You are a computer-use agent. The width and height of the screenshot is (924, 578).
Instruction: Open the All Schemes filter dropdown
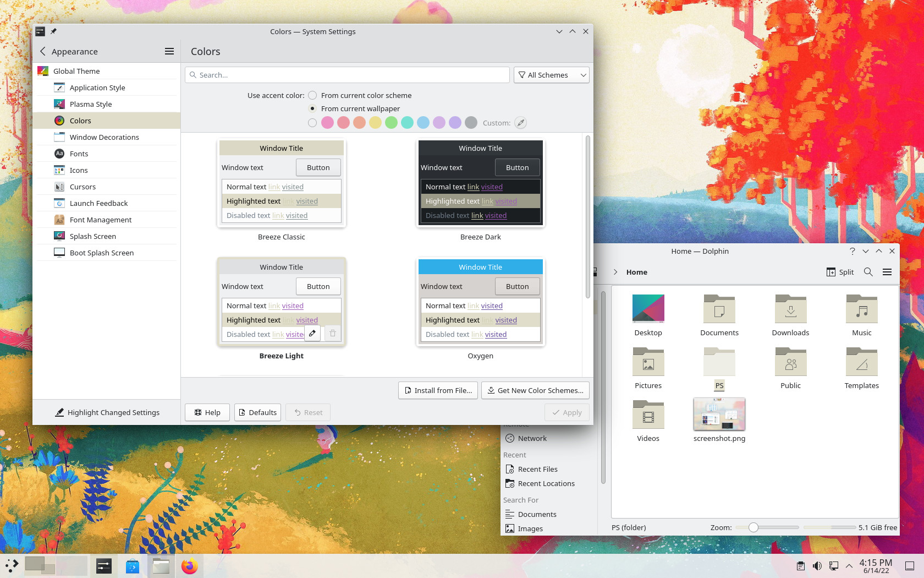tap(552, 75)
